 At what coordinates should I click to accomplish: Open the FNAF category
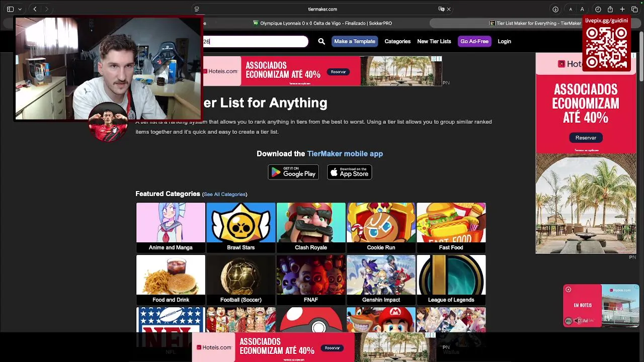pyautogui.click(x=311, y=280)
